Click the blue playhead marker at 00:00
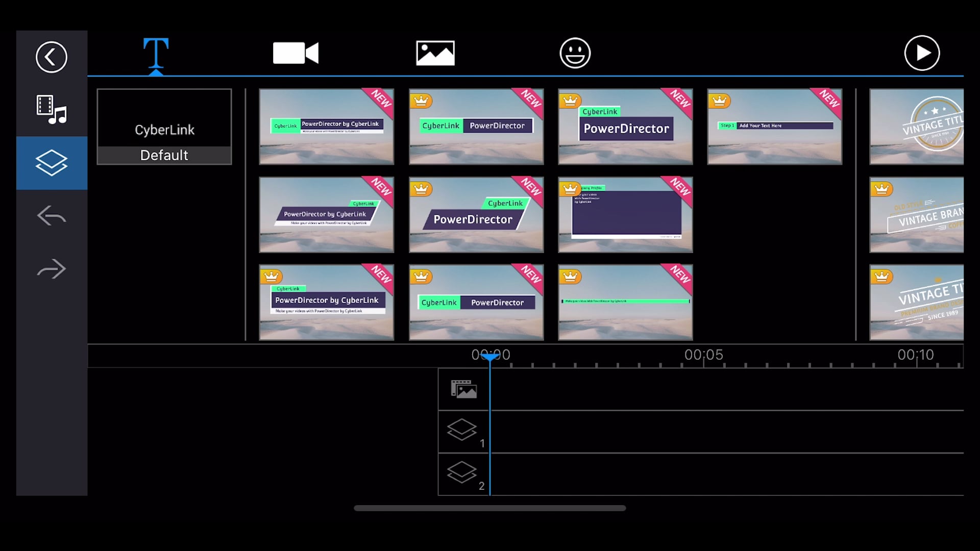Viewport: 980px width, 551px height. 490,358
